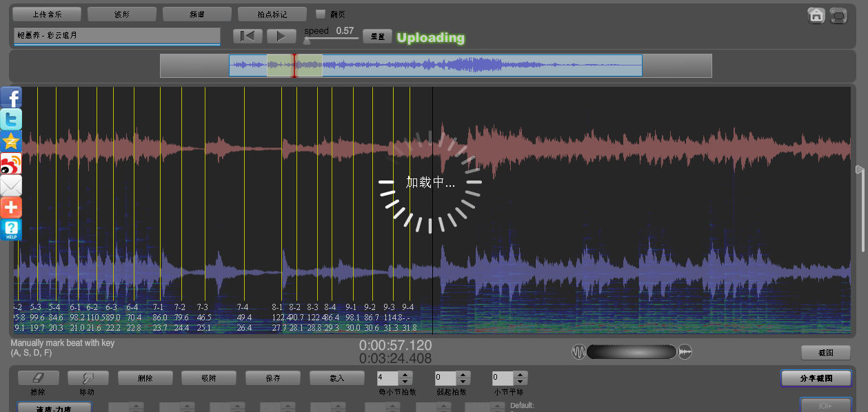Click the Twitter share icon
868x412 pixels.
11,120
